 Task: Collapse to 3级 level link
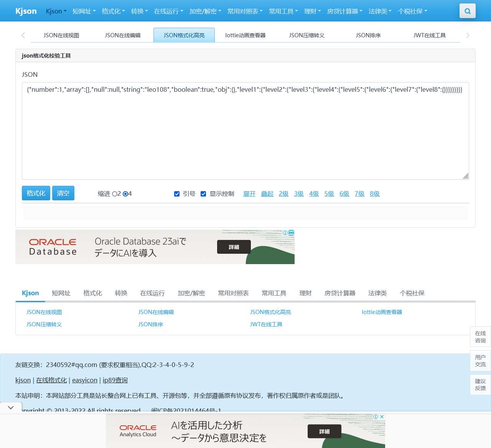[299, 194]
